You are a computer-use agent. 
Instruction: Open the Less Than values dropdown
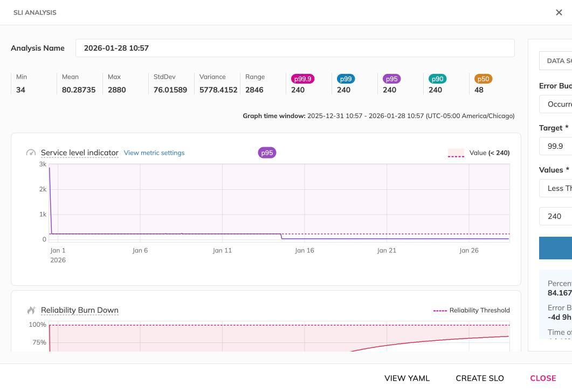point(558,188)
